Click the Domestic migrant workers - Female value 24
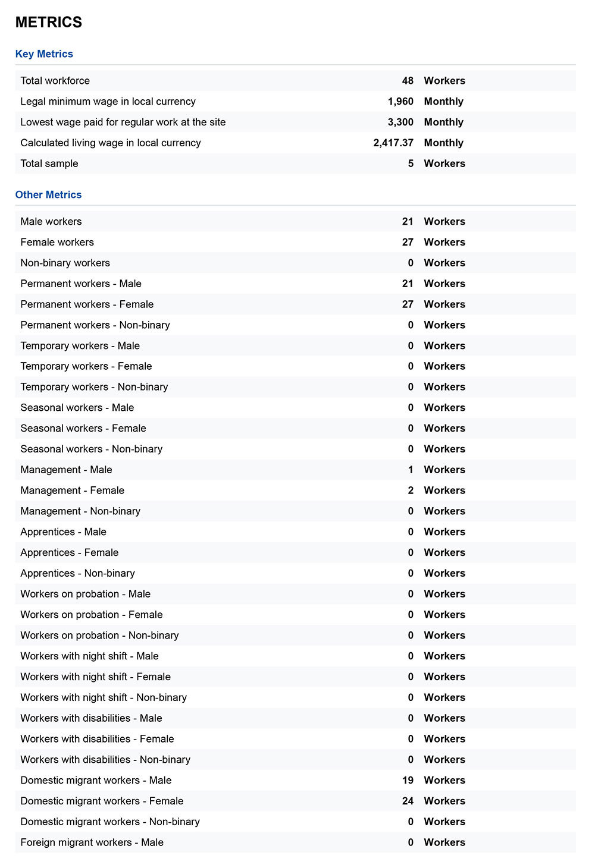595x868 pixels. (408, 801)
